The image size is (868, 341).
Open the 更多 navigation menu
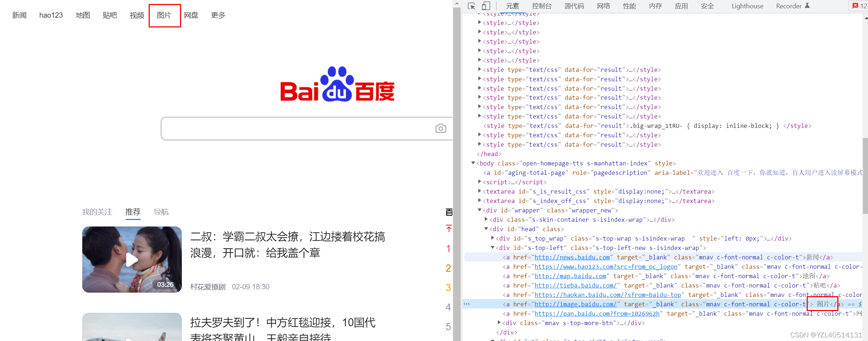218,15
